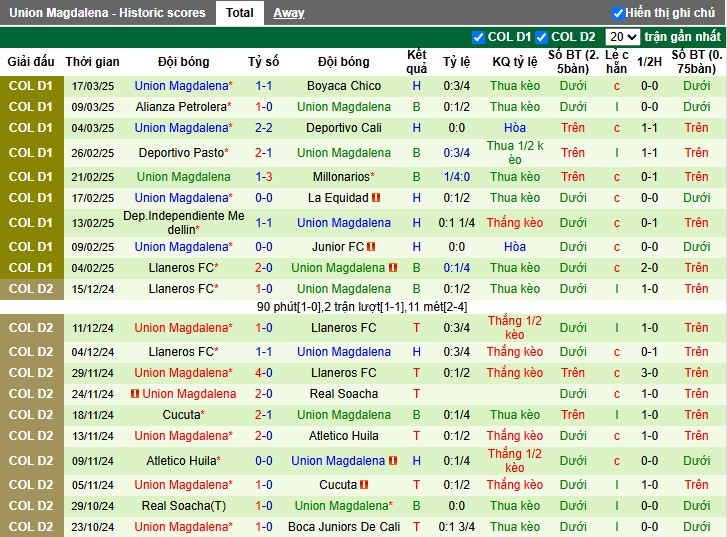
Task: Uncheck the COL D2 league filter
Action: click(541, 37)
